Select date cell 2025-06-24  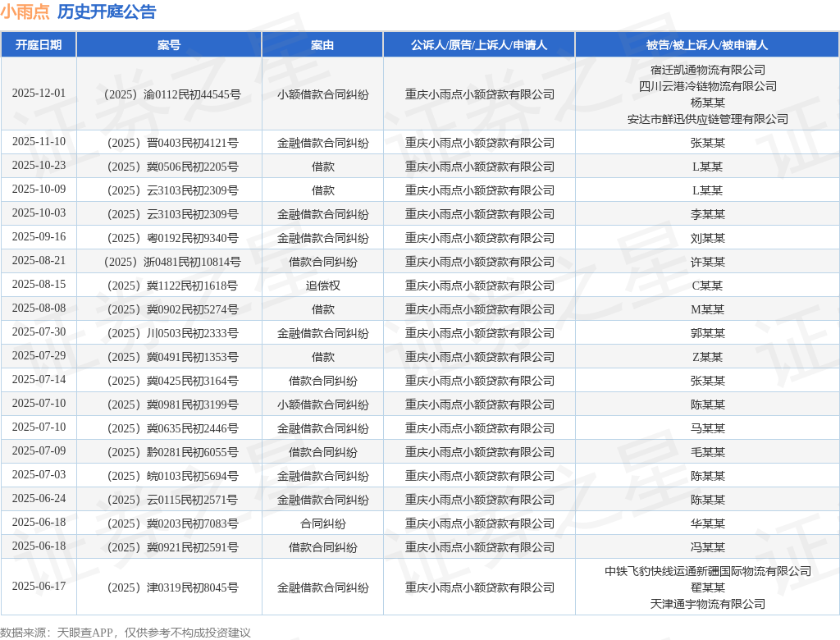(x=39, y=499)
